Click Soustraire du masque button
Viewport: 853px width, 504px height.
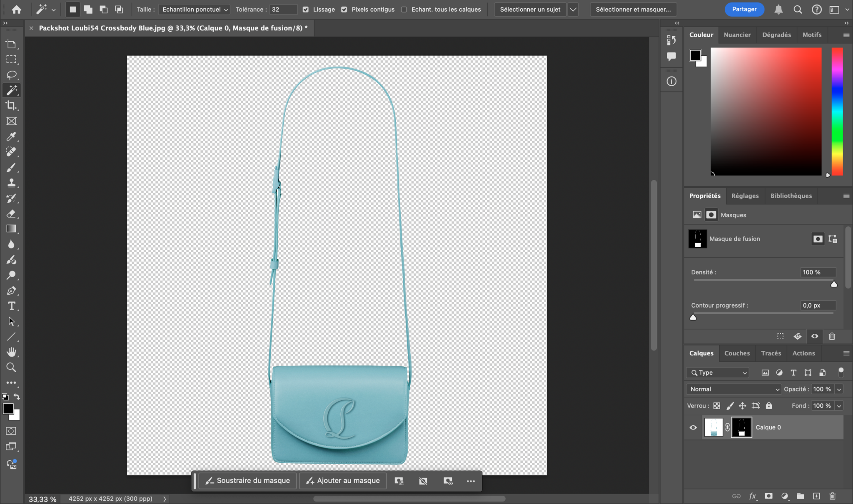click(247, 481)
